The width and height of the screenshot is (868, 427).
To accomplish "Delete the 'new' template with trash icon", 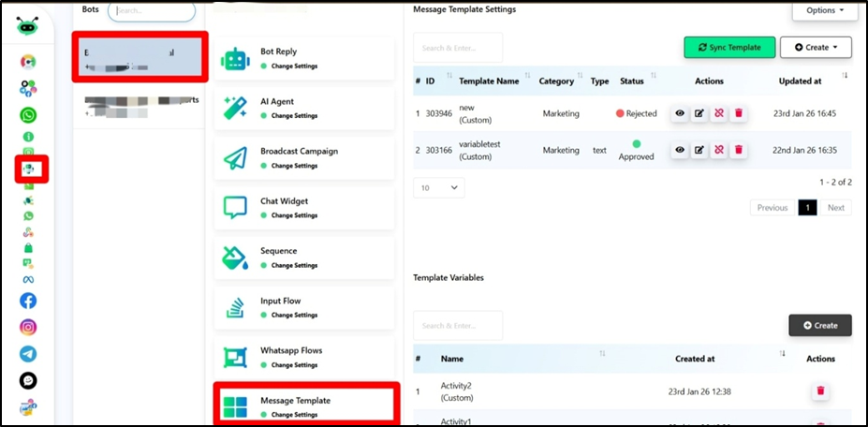I will (x=738, y=113).
